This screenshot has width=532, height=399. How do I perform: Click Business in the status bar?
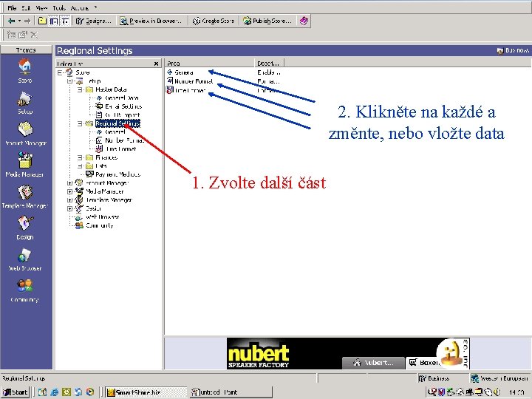tap(434, 378)
